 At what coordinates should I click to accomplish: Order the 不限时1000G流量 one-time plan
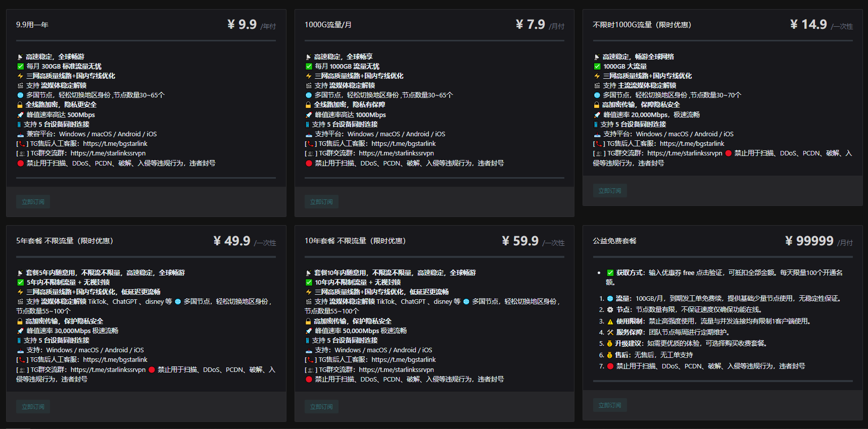(609, 191)
